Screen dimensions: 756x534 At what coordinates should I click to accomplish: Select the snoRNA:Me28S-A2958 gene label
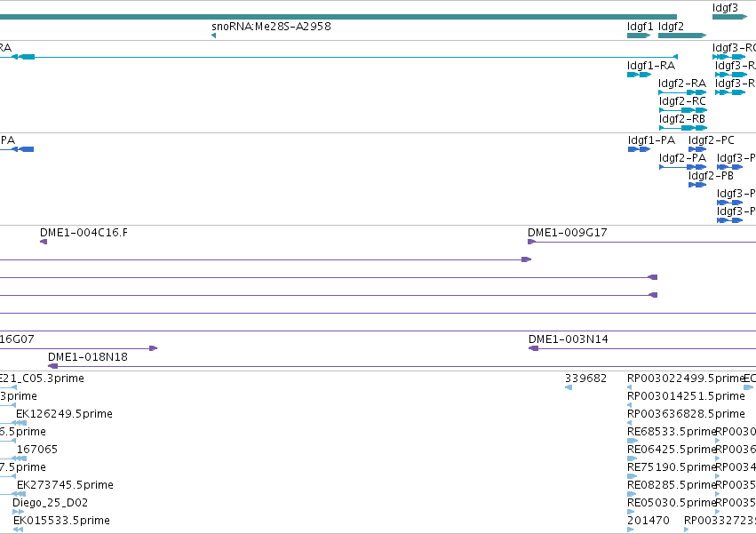[x=271, y=27]
